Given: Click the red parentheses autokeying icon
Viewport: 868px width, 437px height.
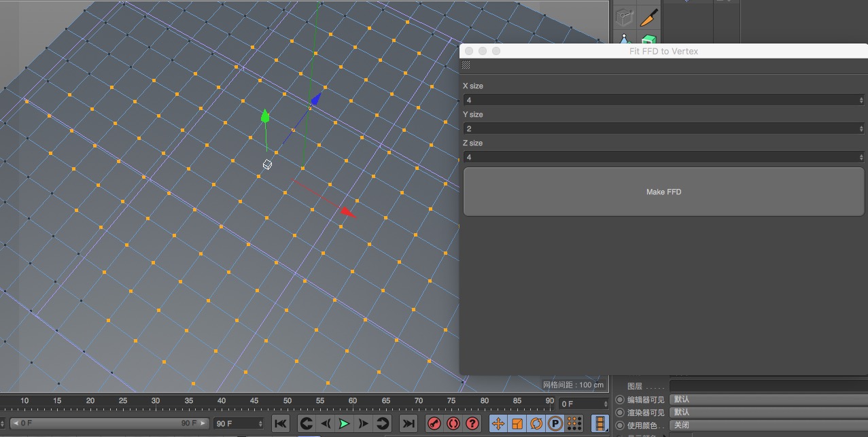Looking at the screenshot, I should pyautogui.click(x=453, y=423).
